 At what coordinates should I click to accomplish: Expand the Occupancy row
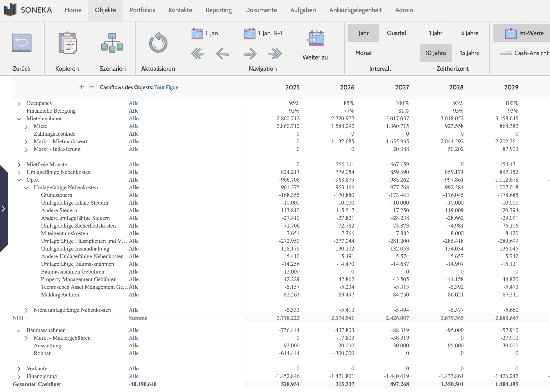click(19, 103)
